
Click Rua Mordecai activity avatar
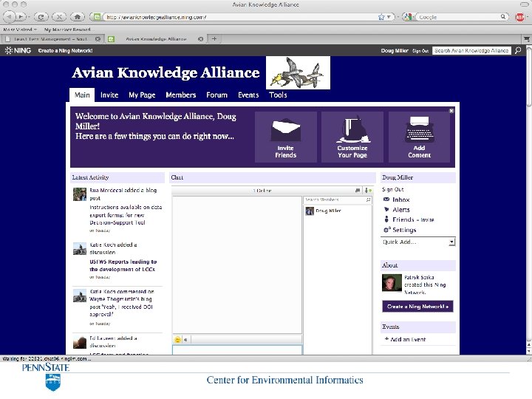coord(80,194)
